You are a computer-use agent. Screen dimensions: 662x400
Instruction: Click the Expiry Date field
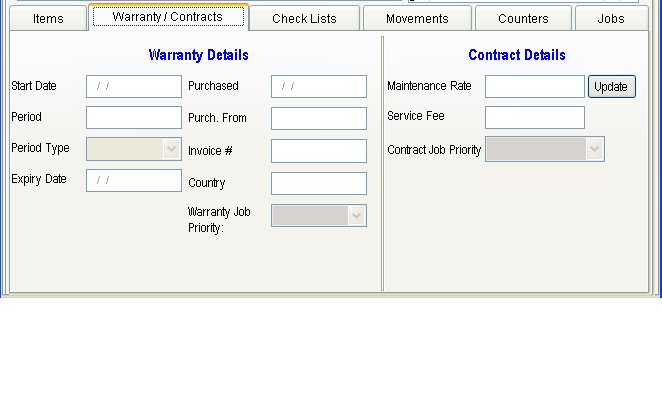134,181
